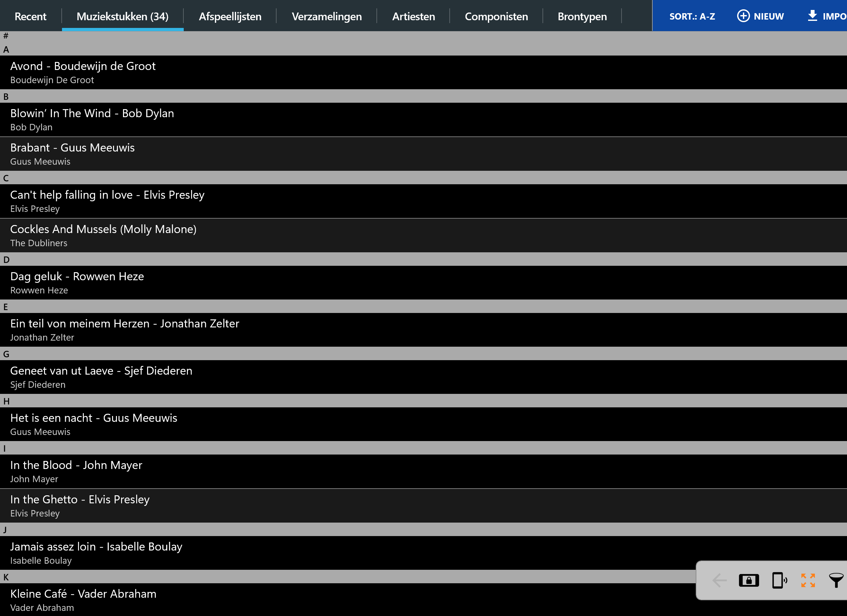Click the G section header
847x616 pixels.
(423, 353)
